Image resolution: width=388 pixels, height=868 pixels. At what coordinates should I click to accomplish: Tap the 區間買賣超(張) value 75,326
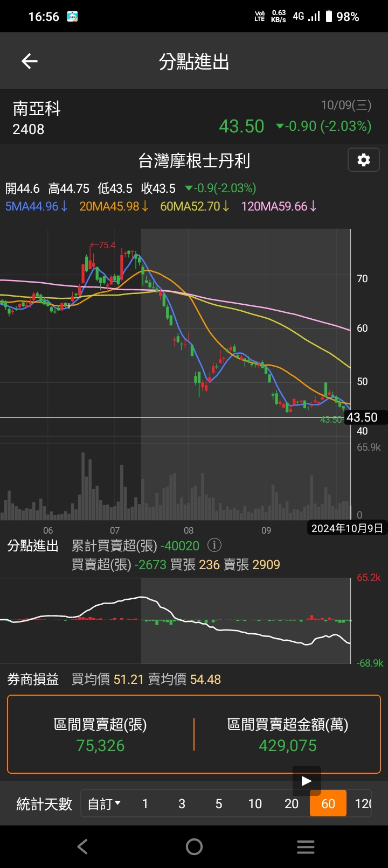[100, 746]
